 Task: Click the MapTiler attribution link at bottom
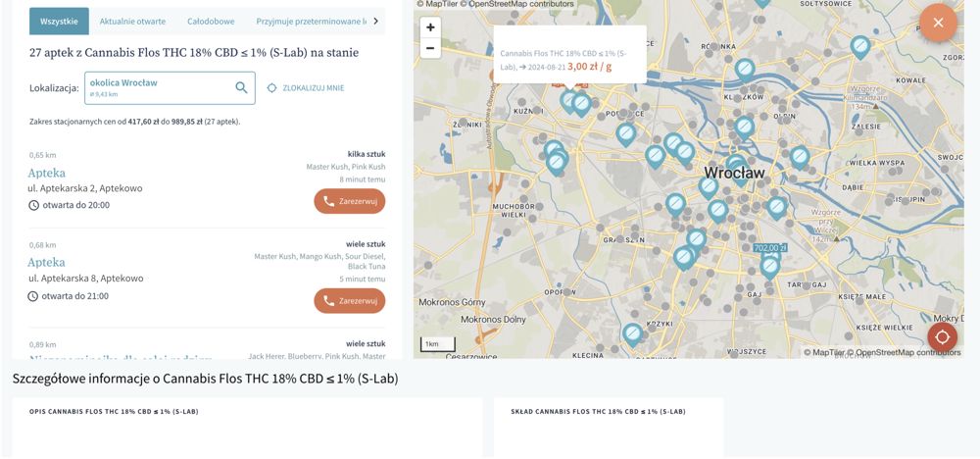[824, 353]
